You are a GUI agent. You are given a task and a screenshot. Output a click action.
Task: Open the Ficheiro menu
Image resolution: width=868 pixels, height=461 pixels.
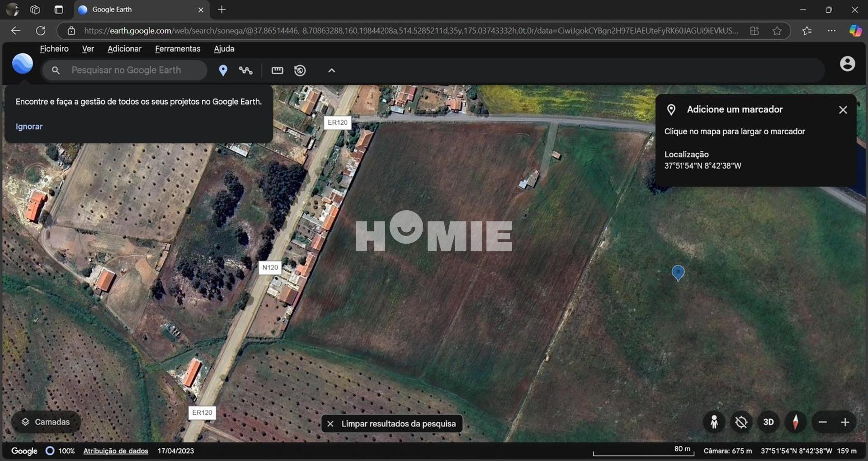pyautogui.click(x=54, y=49)
